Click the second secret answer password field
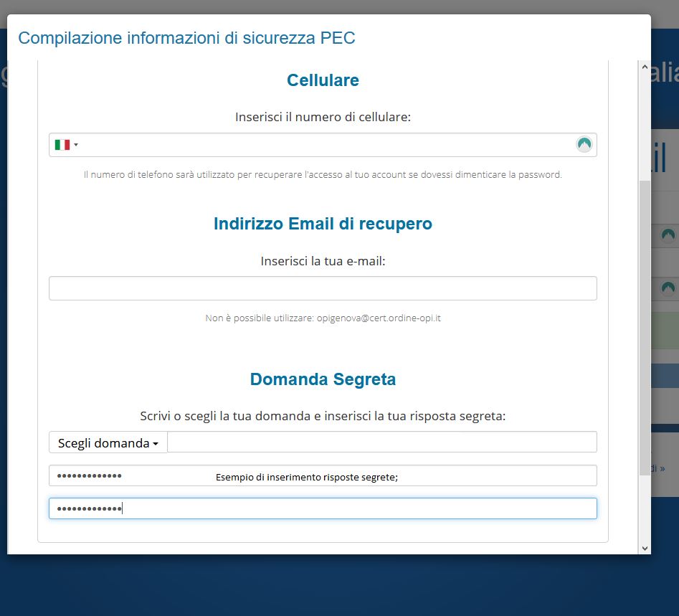Image resolution: width=679 pixels, height=616 pixels. (x=323, y=508)
